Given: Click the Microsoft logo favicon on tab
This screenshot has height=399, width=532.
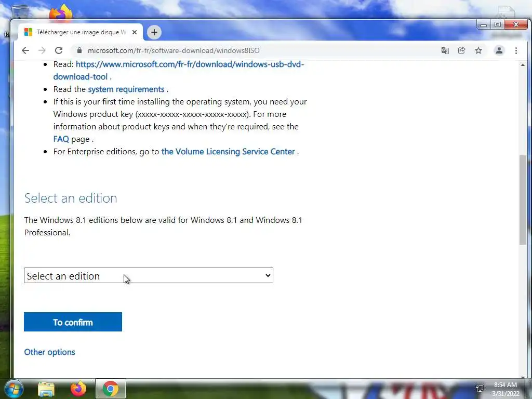Looking at the screenshot, I should (28, 32).
